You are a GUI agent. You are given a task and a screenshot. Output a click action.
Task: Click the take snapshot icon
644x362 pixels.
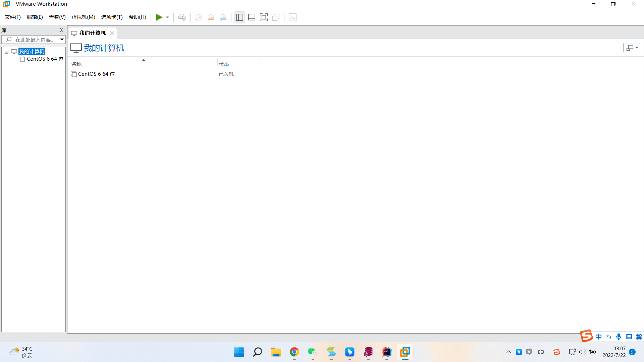point(199,17)
